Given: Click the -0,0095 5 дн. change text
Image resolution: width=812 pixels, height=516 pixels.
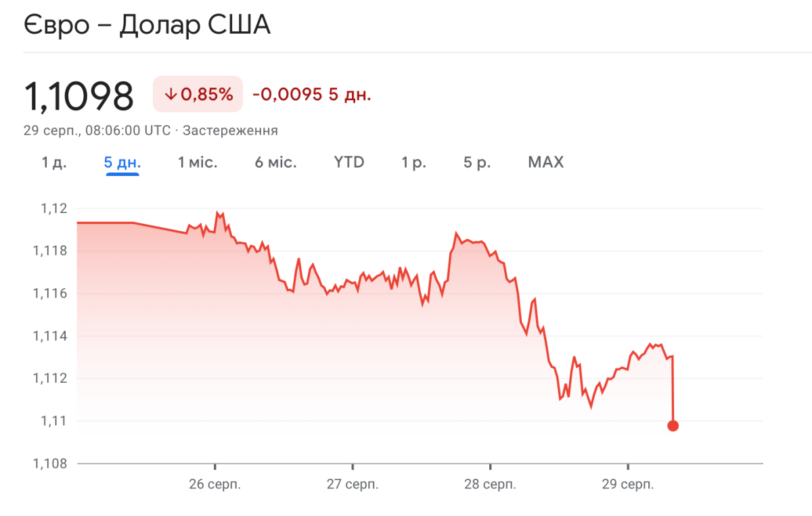Looking at the screenshot, I should [x=312, y=94].
